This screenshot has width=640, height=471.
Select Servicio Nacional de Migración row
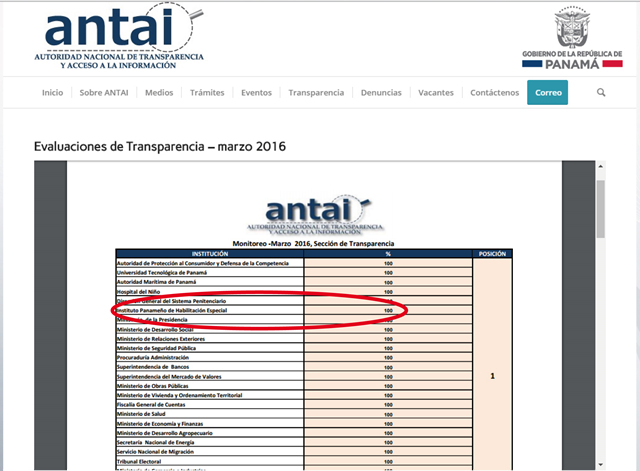click(x=294, y=452)
